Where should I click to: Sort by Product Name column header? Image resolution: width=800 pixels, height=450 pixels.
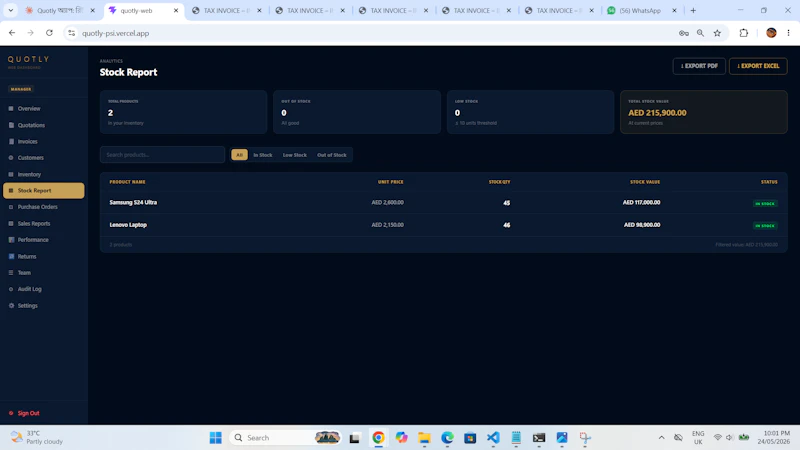point(127,182)
